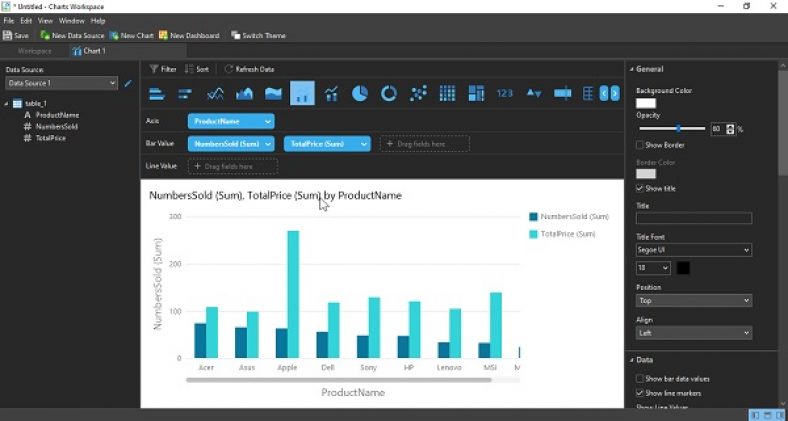Click the edit data source pencil icon
Screen dimensions: 788x421
(x=128, y=83)
